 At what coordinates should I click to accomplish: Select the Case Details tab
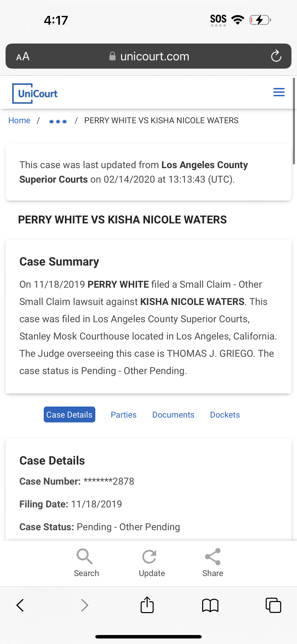pyautogui.click(x=70, y=415)
